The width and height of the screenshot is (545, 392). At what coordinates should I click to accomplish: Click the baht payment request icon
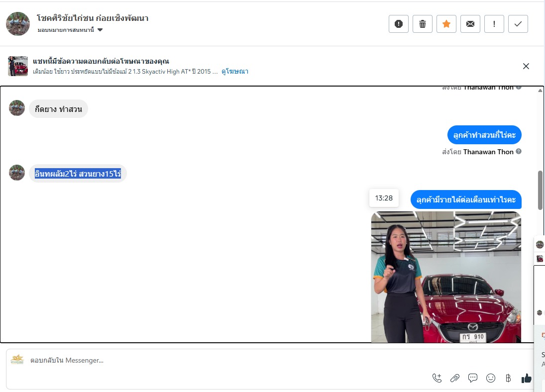point(508,378)
